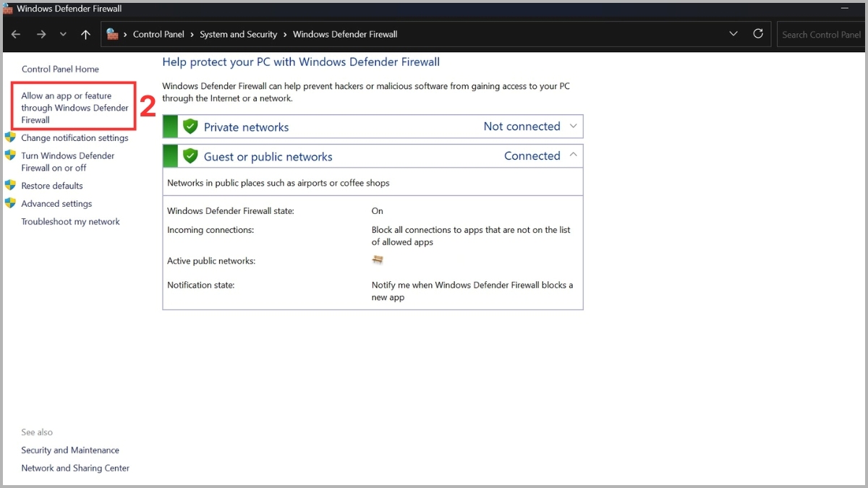The image size is (868, 488).
Task: Open Advanced settings link
Action: click(56, 204)
